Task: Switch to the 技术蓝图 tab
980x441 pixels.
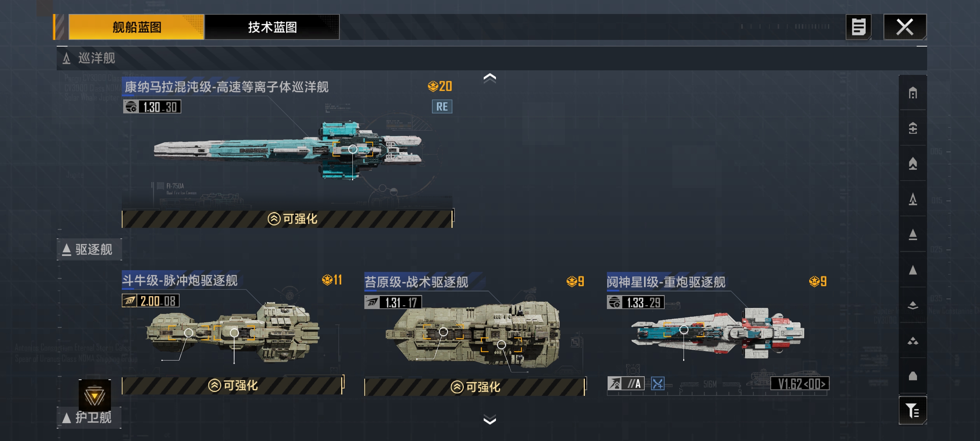Action: point(272,27)
